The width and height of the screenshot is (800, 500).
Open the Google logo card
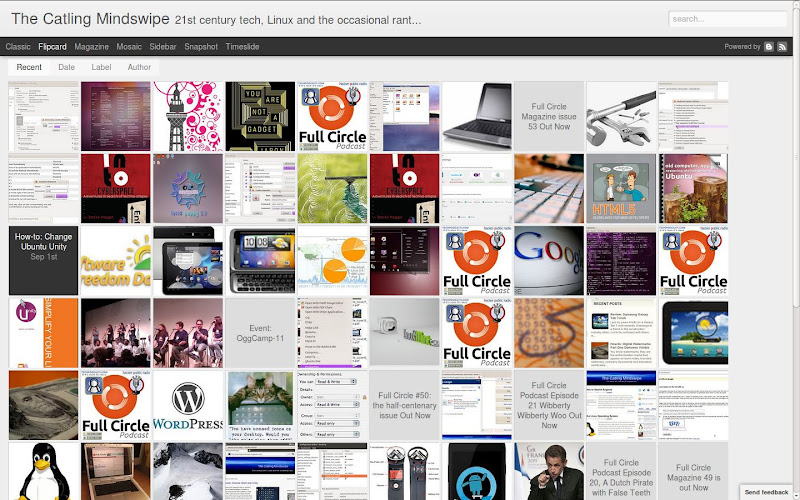(x=549, y=261)
